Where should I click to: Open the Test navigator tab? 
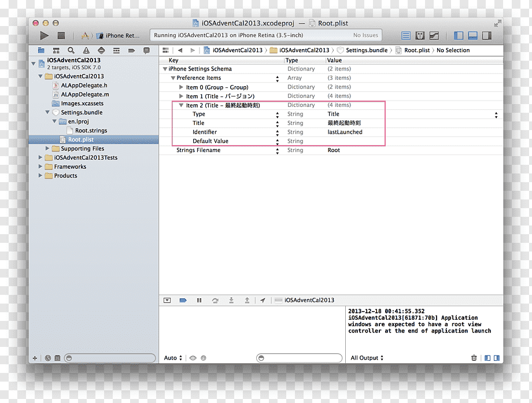pos(101,50)
